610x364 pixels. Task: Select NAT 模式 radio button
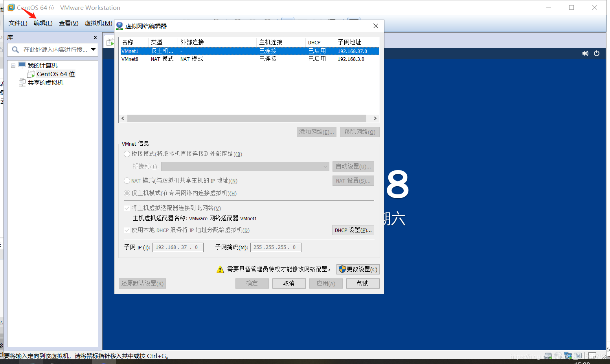(x=127, y=181)
